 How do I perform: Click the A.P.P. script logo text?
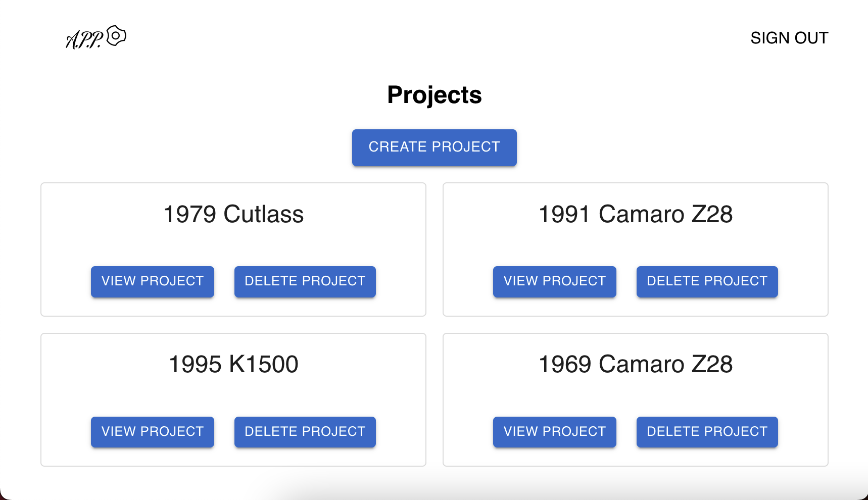[84, 39]
